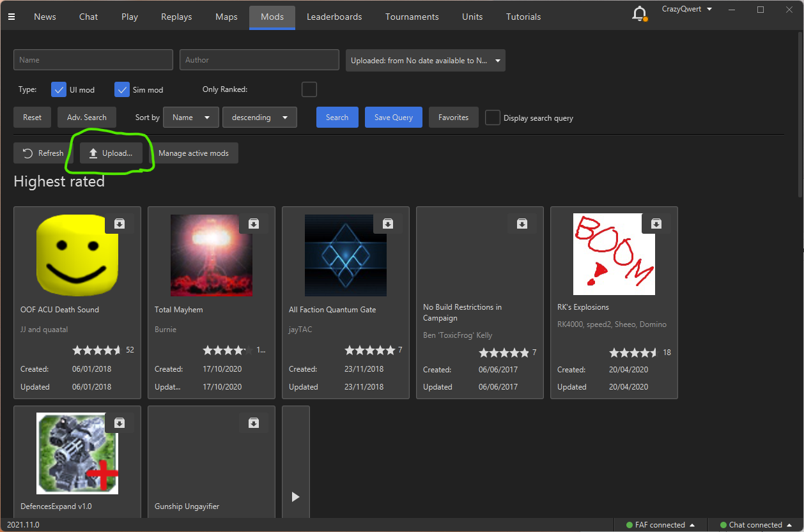Toggle the UI mod checkbox
The height and width of the screenshot is (532, 804).
(59, 89)
